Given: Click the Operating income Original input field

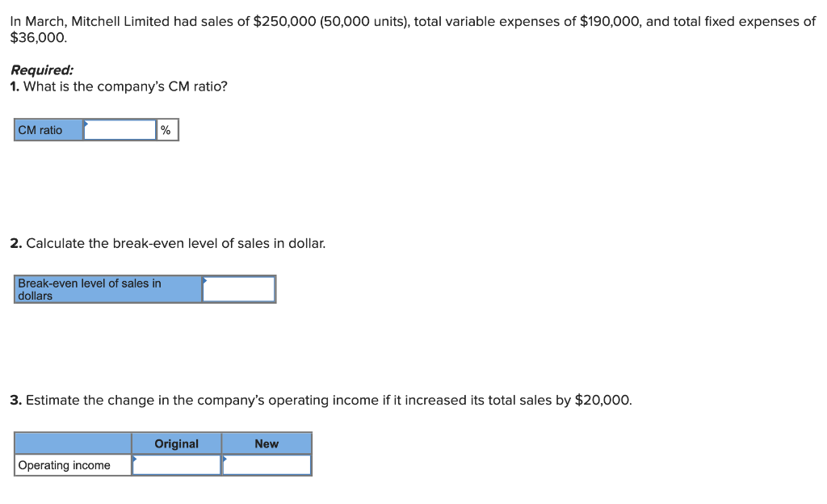Looking at the screenshot, I should (x=178, y=464).
